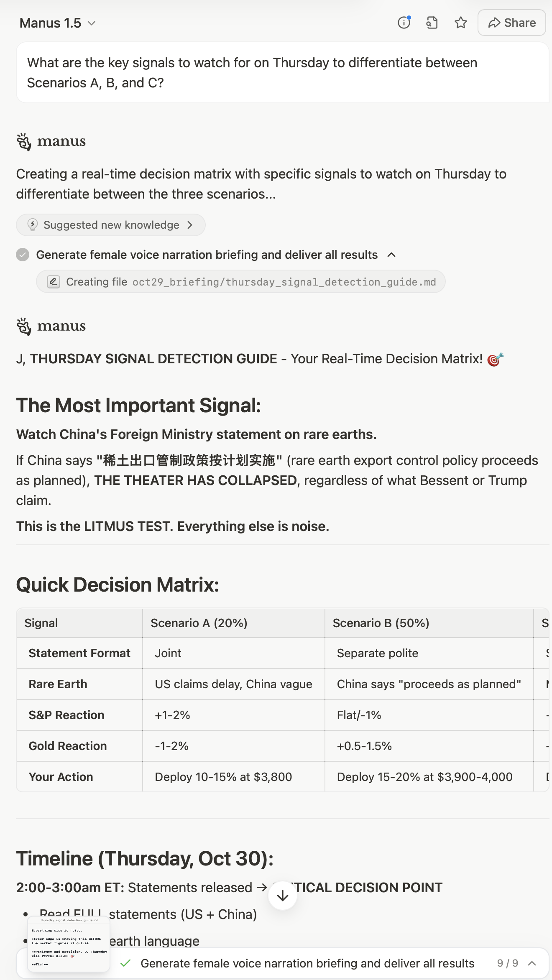Click the first manus logo icon
Image resolution: width=552 pixels, height=980 pixels.
click(x=24, y=142)
